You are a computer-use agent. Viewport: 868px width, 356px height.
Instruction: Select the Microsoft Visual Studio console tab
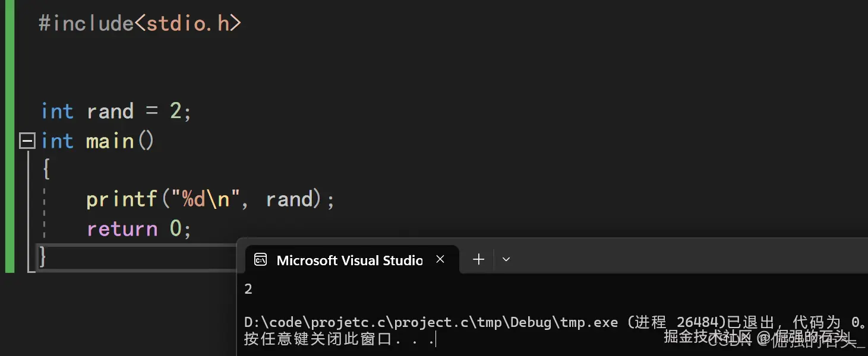pyautogui.click(x=349, y=260)
